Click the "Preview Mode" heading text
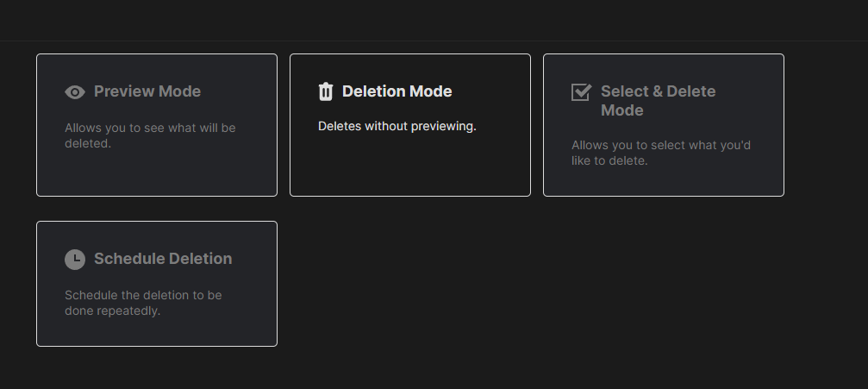The height and width of the screenshot is (389, 868). [147, 91]
